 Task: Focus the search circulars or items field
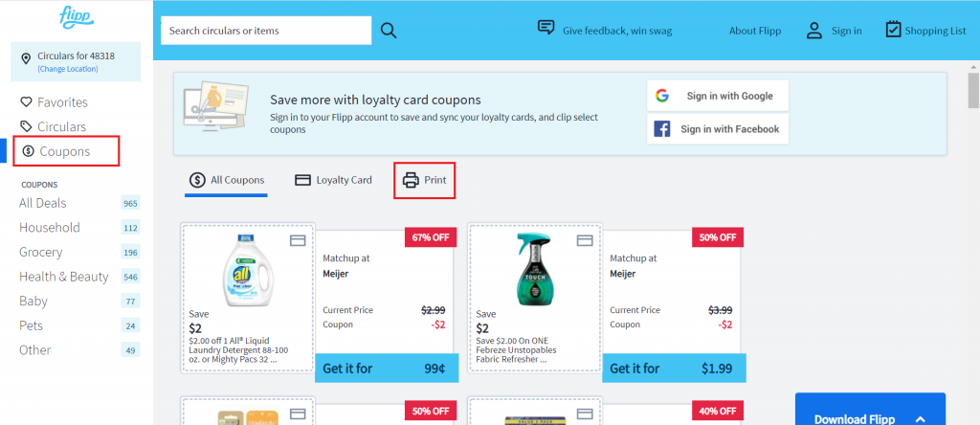coord(265,31)
